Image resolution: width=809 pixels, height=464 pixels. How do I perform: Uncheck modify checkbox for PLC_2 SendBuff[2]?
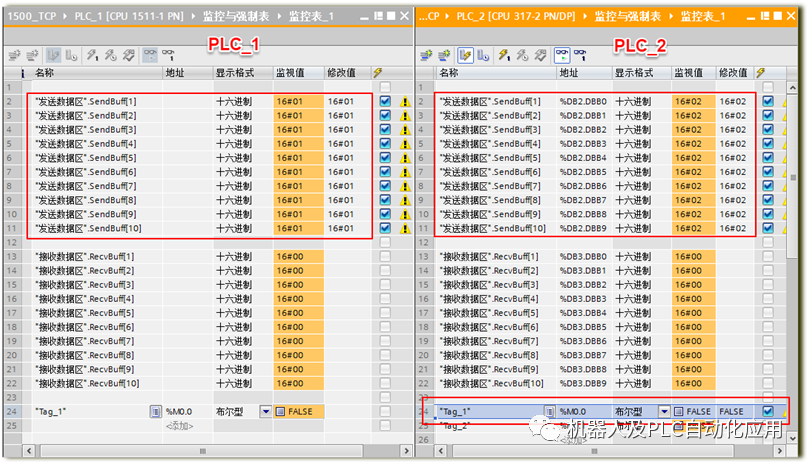[x=768, y=115]
